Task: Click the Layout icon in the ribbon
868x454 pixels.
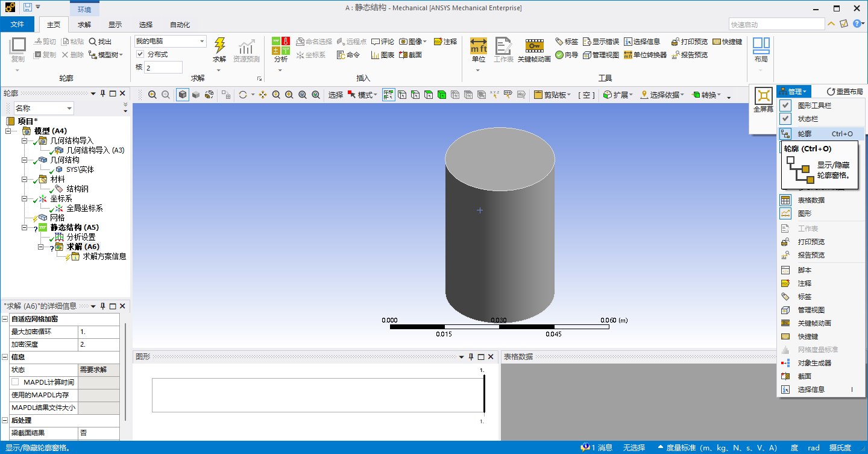Action: point(761,46)
